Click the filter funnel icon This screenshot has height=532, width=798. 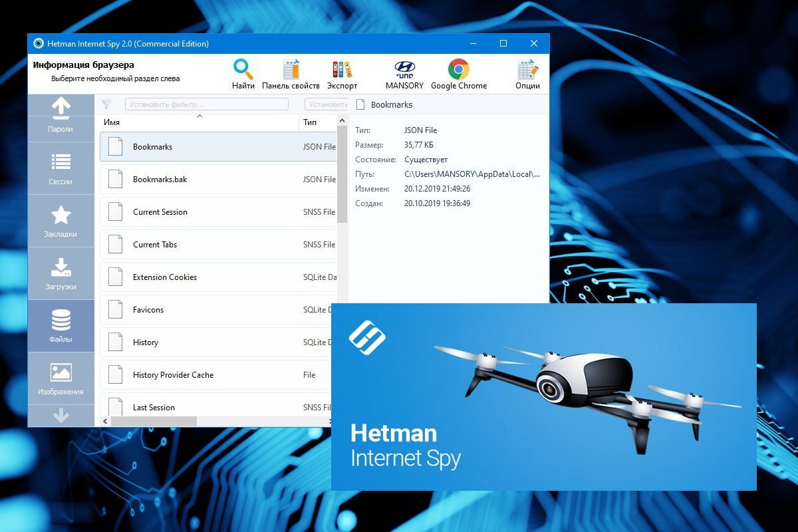tap(106, 104)
